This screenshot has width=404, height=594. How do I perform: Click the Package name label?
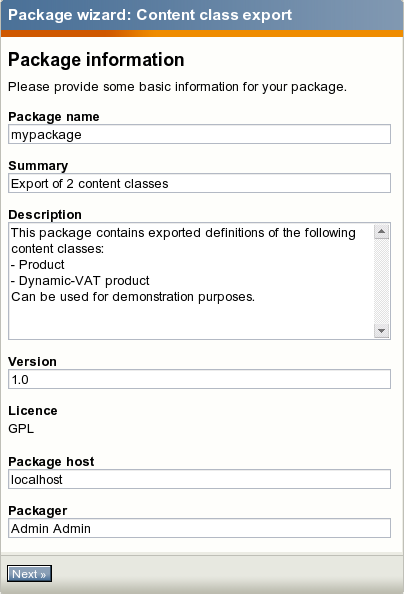point(54,117)
